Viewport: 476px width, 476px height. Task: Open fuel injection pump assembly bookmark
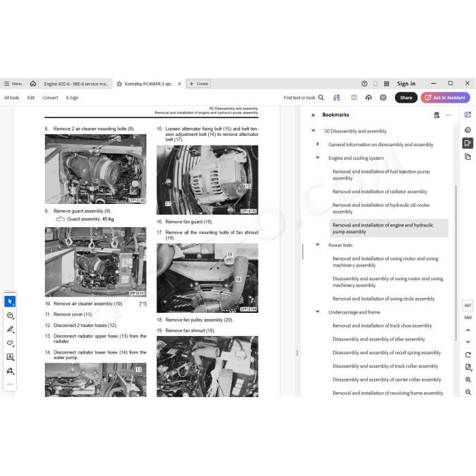381,175
